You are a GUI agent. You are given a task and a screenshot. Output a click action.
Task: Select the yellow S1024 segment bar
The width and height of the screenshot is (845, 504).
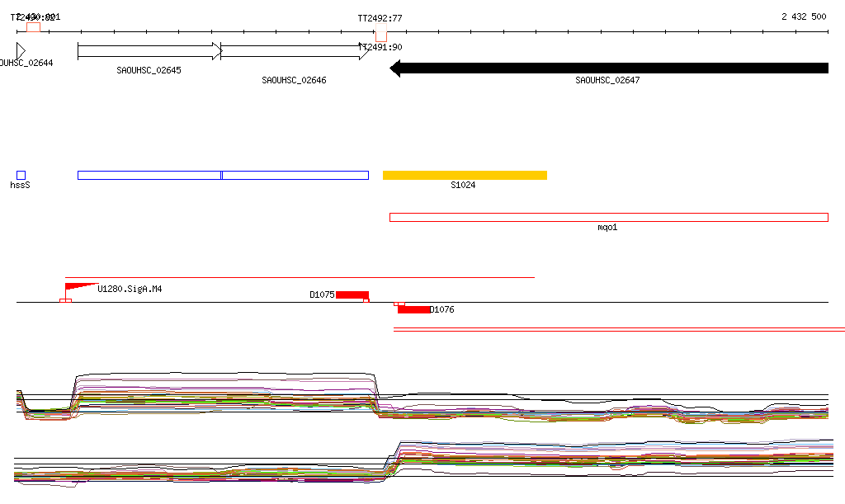tap(465, 175)
